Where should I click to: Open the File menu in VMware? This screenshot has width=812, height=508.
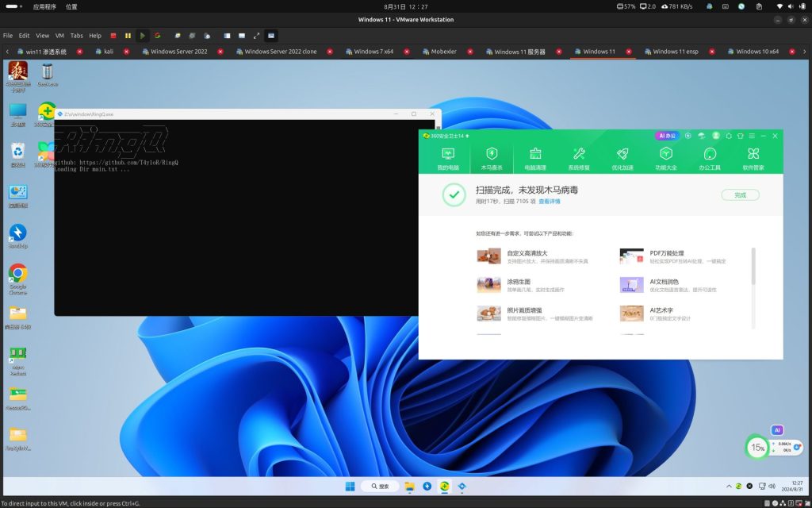(x=8, y=36)
